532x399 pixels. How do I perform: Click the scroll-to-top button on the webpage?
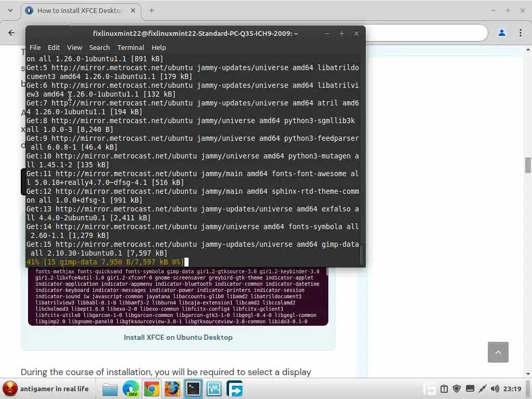coord(498,352)
